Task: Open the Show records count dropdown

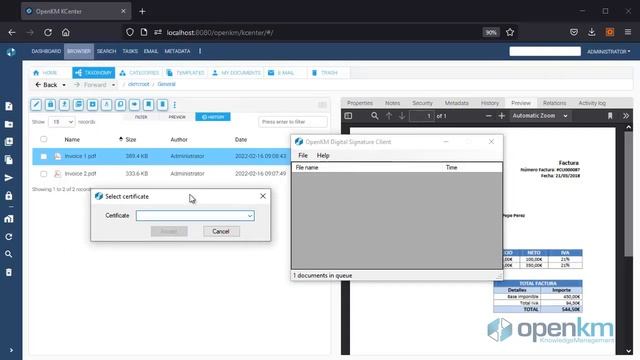Action: pos(62,122)
